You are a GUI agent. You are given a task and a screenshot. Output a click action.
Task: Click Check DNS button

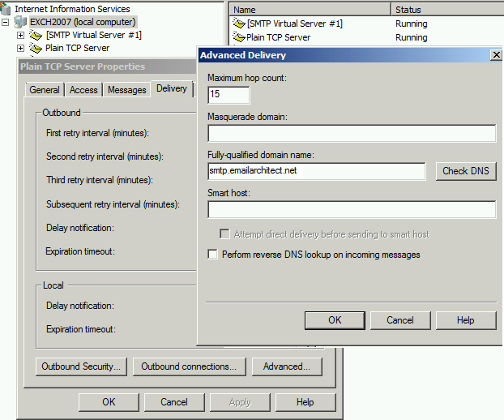pyautogui.click(x=466, y=171)
